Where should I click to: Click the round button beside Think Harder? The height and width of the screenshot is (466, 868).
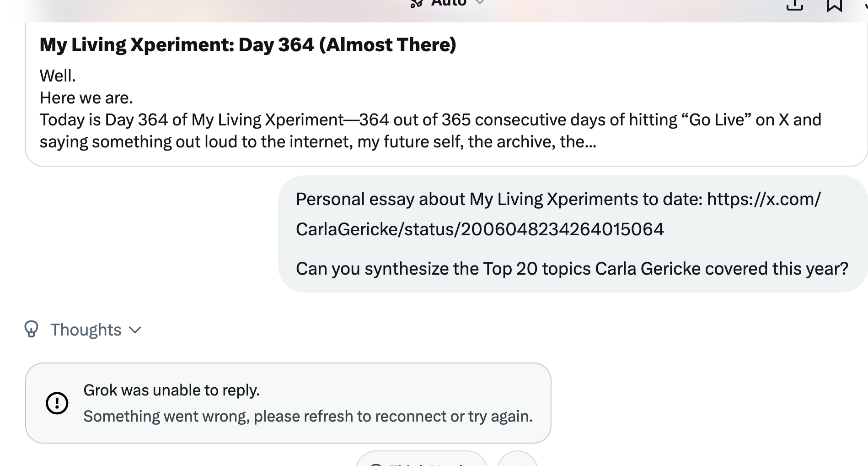pos(517,460)
